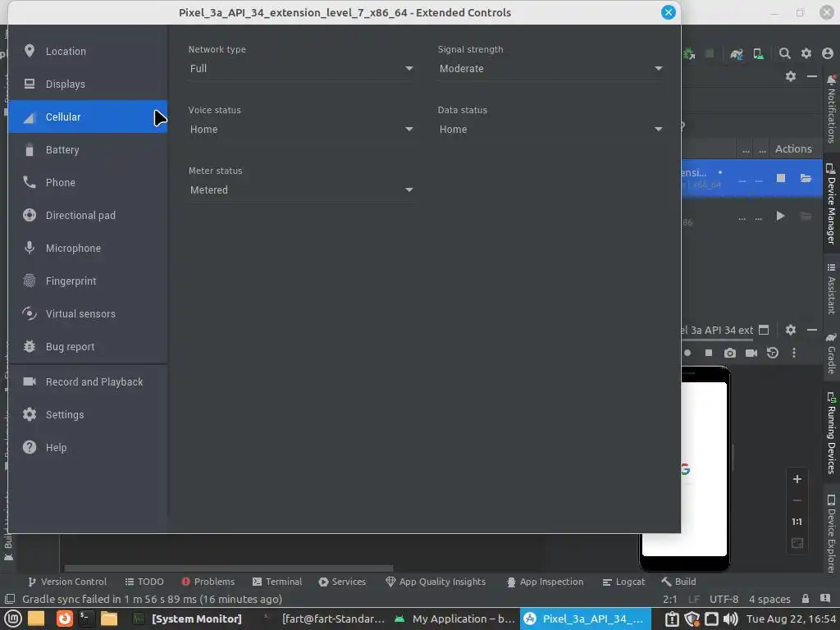The width and height of the screenshot is (840, 630).
Task: Open the Version Control tool window
Action: 67,582
